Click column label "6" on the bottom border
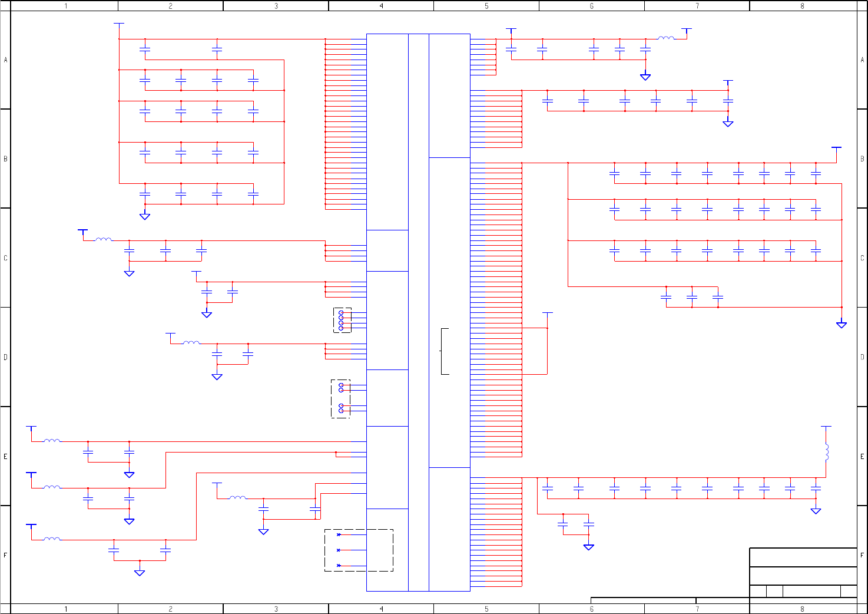 (x=592, y=609)
